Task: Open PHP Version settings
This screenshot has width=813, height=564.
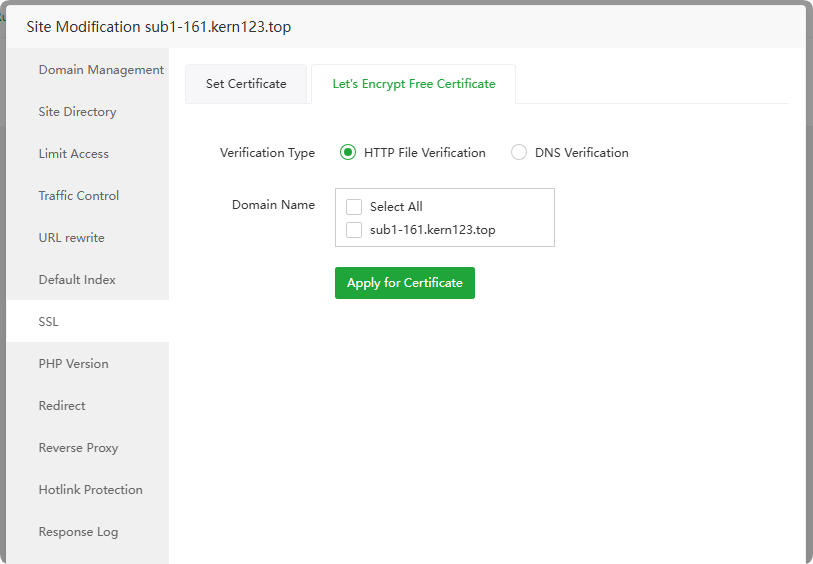Action: (x=74, y=364)
